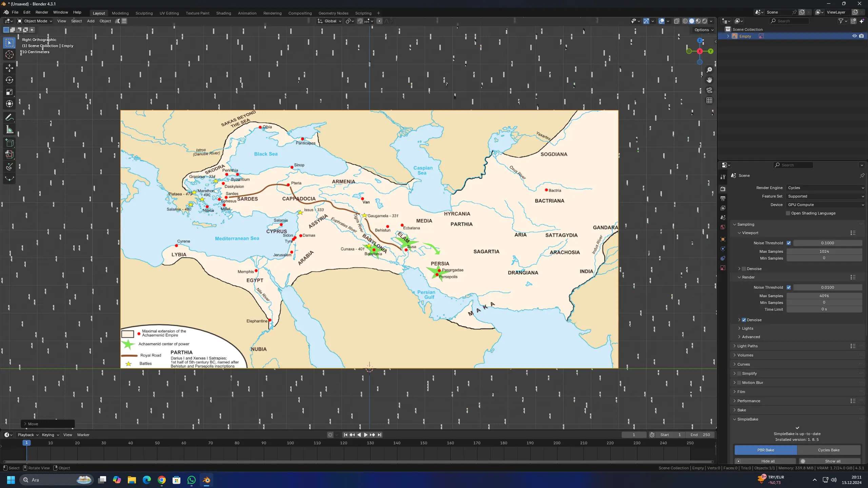
Task: Select the Measure tool
Action: click(x=9, y=129)
